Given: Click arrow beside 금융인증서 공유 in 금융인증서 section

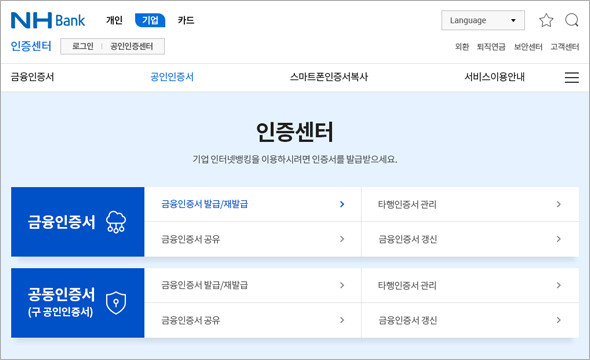Looking at the screenshot, I should click(342, 239).
